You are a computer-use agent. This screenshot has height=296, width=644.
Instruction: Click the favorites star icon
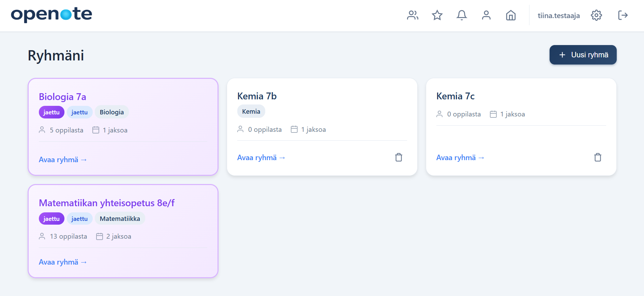[437, 15]
